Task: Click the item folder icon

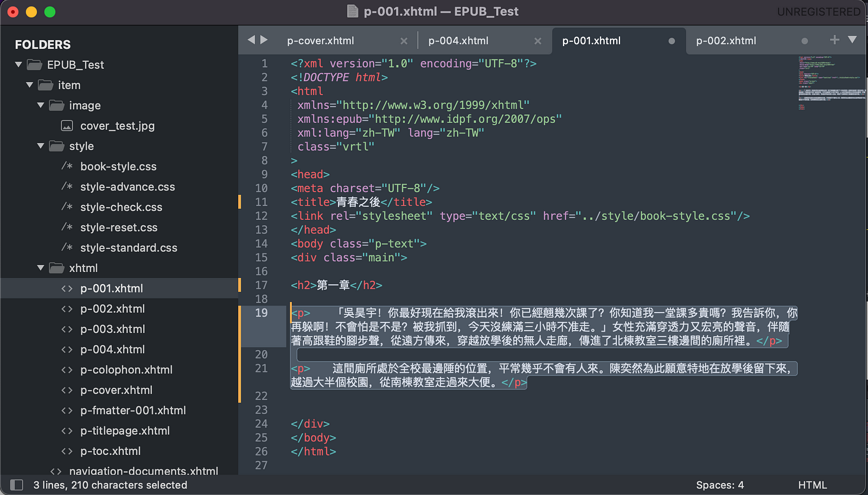Action: point(46,85)
